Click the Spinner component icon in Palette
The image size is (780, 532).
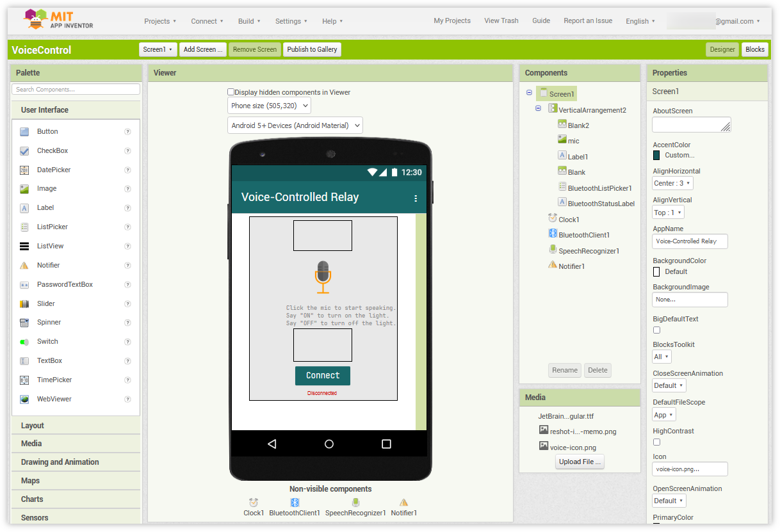point(24,323)
